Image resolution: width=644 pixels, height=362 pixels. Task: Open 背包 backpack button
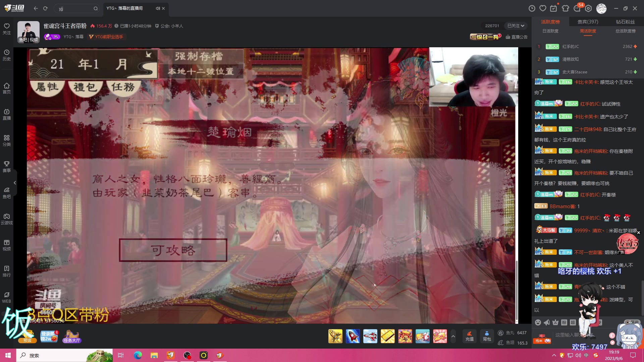pos(487,336)
